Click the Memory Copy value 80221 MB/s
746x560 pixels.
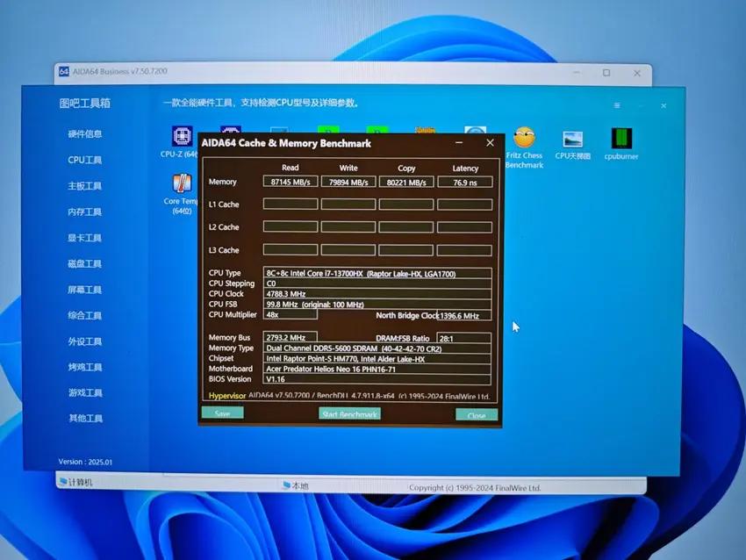pyautogui.click(x=406, y=182)
